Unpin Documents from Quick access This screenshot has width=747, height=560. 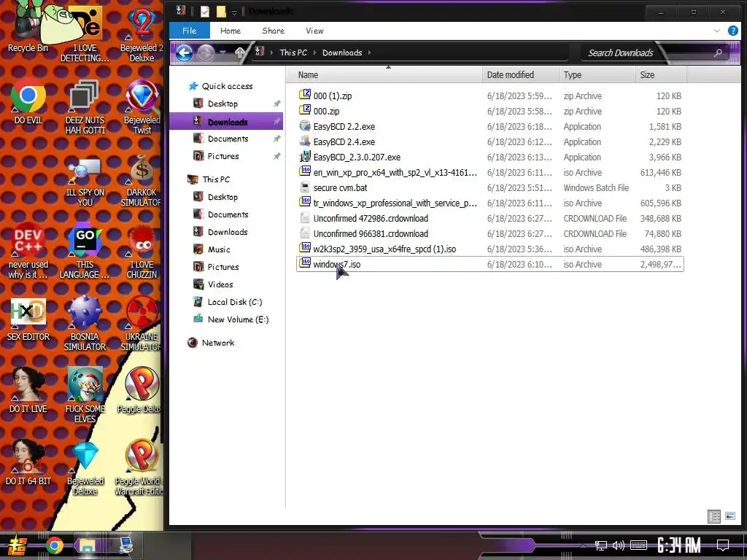[x=276, y=139]
